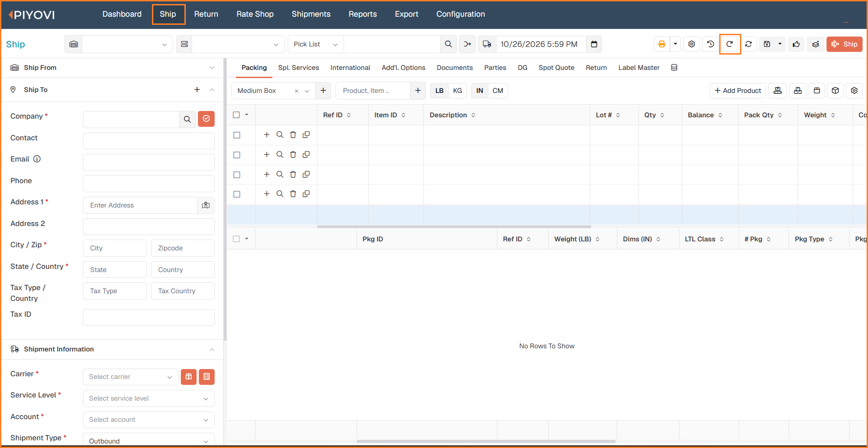Open the settings gear beside printer

tap(692, 44)
